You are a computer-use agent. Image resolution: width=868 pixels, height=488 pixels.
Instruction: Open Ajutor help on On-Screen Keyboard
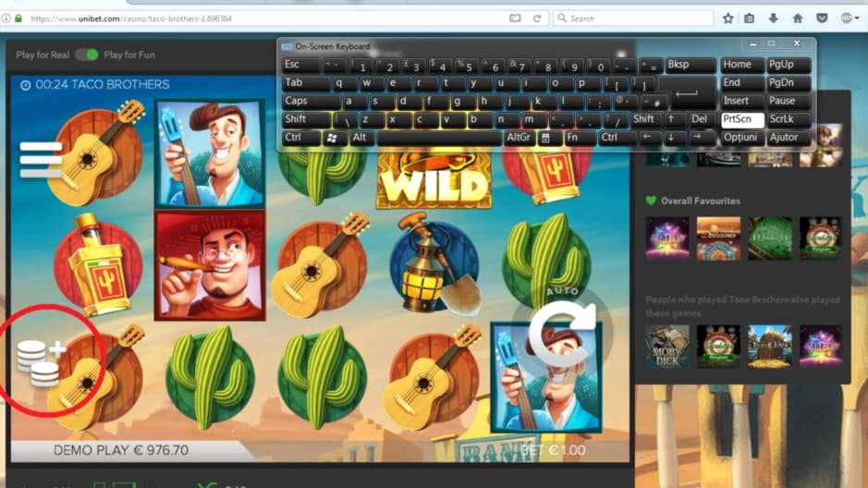click(789, 139)
